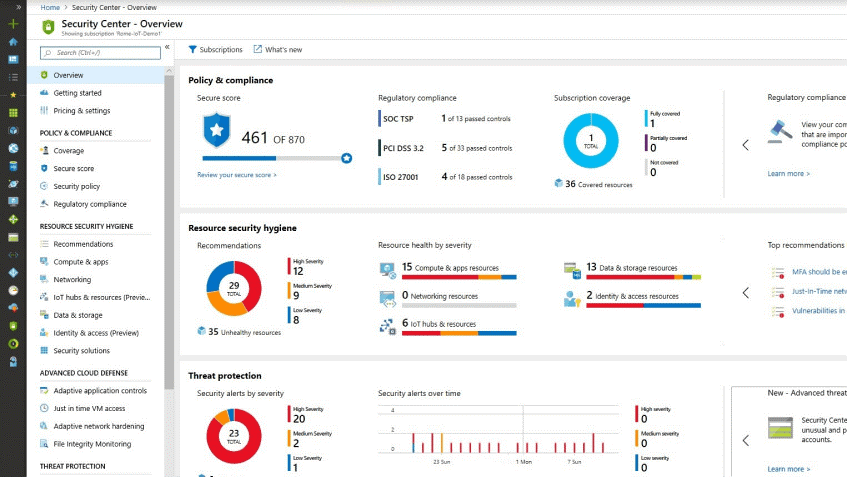Click the IoT hubs & resources icon
The width and height of the screenshot is (847, 477).
coord(388,327)
